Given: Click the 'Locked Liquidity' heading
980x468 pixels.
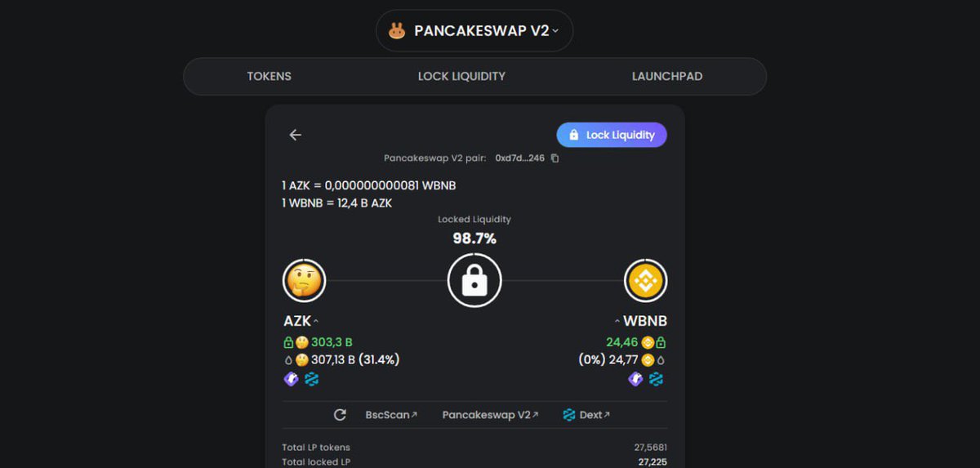Looking at the screenshot, I should click(x=474, y=220).
